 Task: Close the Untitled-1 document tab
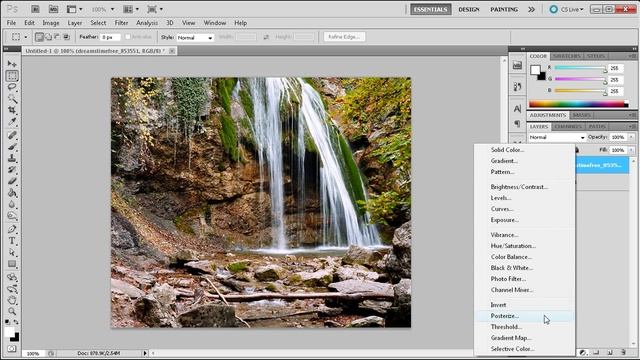coord(172,51)
